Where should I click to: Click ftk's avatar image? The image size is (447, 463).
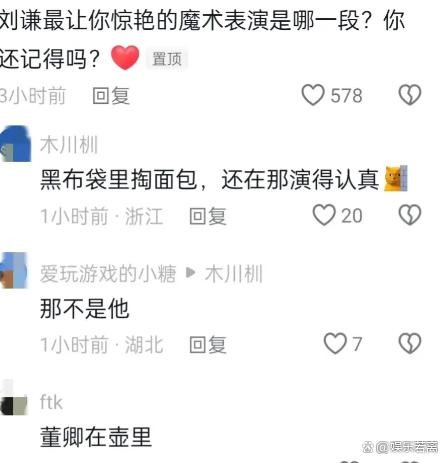[x=13, y=398]
